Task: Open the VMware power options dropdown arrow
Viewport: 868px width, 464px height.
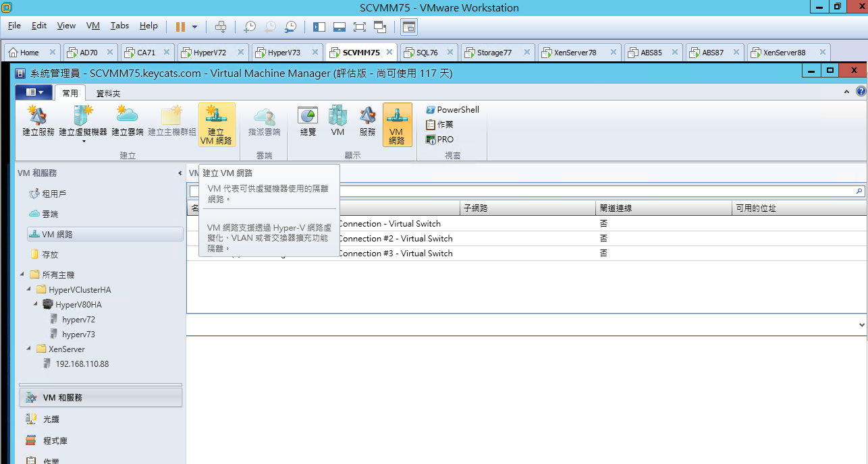Action: pos(195,27)
